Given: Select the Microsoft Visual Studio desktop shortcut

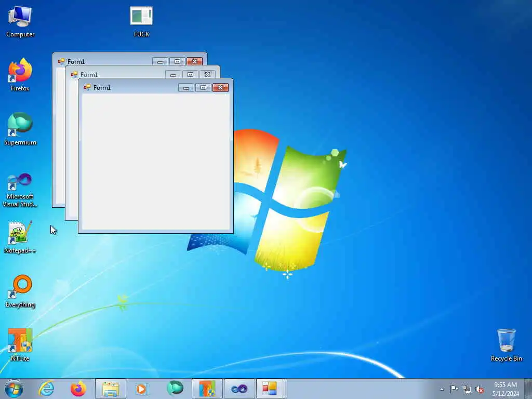Looking at the screenshot, I should (20, 190).
